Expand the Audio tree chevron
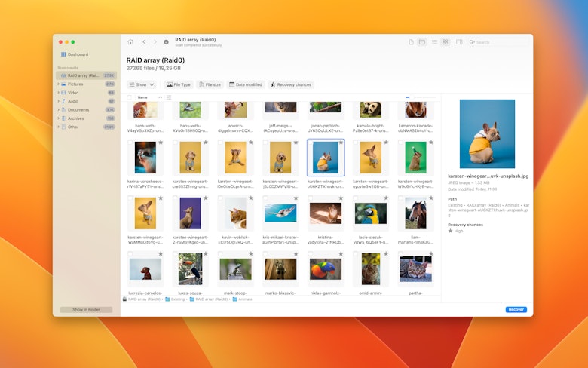The width and height of the screenshot is (588, 368). point(59,101)
